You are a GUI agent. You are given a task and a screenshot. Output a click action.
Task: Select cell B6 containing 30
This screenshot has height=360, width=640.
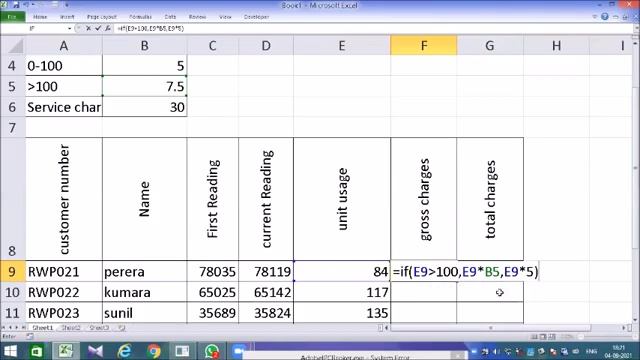[x=144, y=107]
